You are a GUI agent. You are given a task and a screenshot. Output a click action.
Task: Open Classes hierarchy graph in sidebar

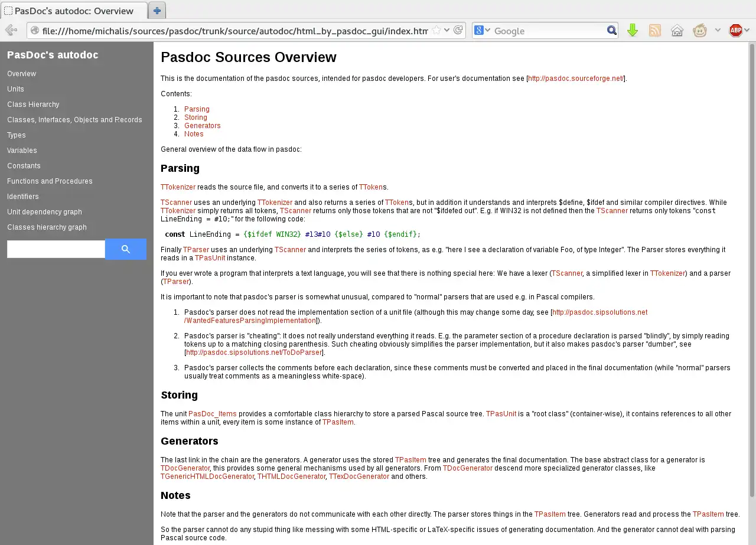point(47,227)
